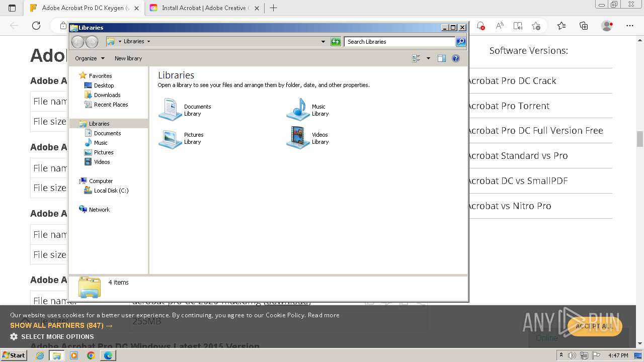Viewport: 644px width, 362px height.
Task: Select Network in navigation pane
Action: click(99, 210)
